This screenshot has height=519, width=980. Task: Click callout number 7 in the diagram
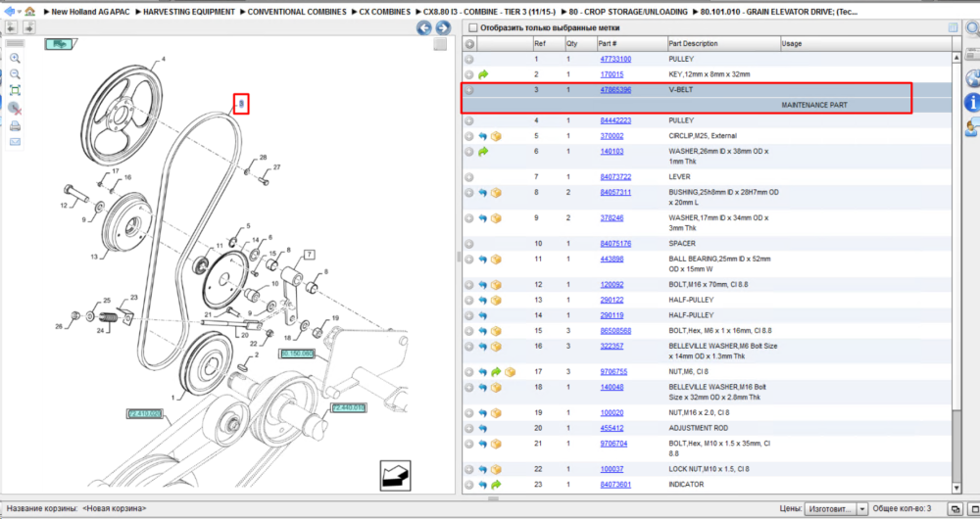pyautogui.click(x=309, y=255)
